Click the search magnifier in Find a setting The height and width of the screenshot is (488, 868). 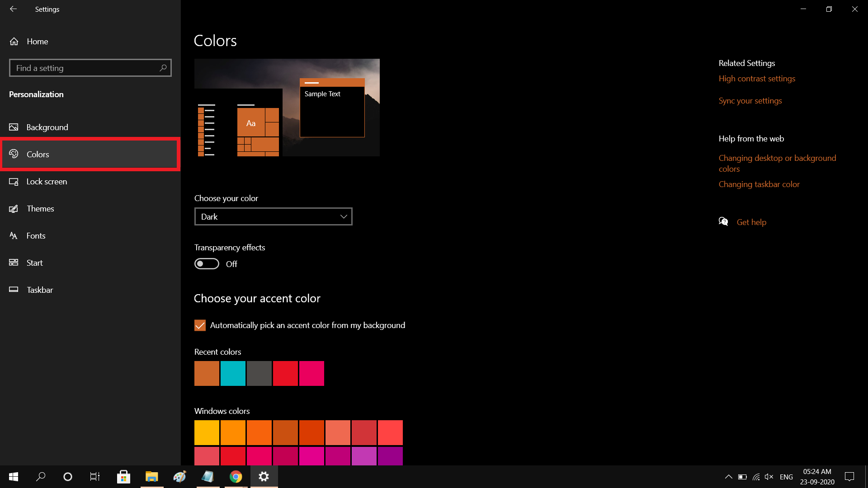click(163, 68)
